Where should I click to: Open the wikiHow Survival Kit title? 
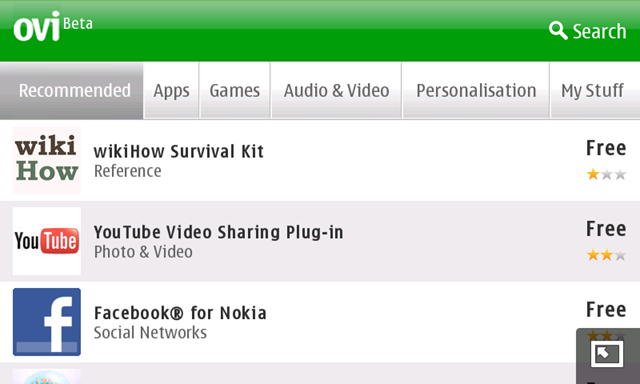[x=179, y=151]
